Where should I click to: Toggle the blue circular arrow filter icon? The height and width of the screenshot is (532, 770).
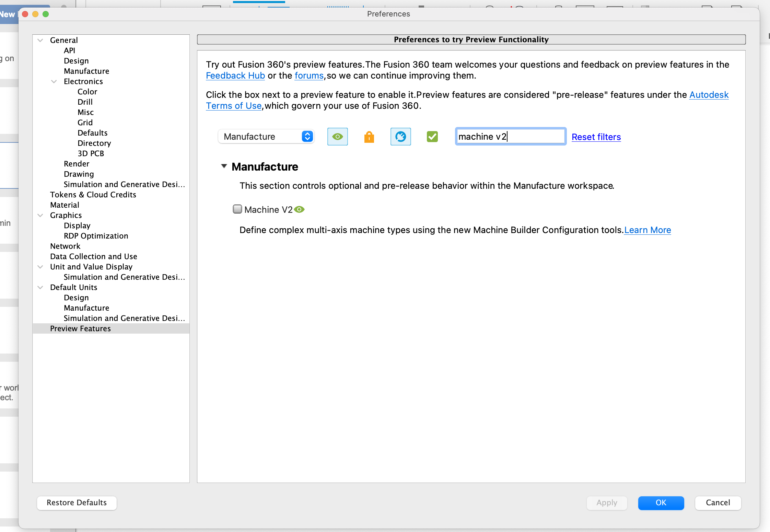tap(400, 137)
